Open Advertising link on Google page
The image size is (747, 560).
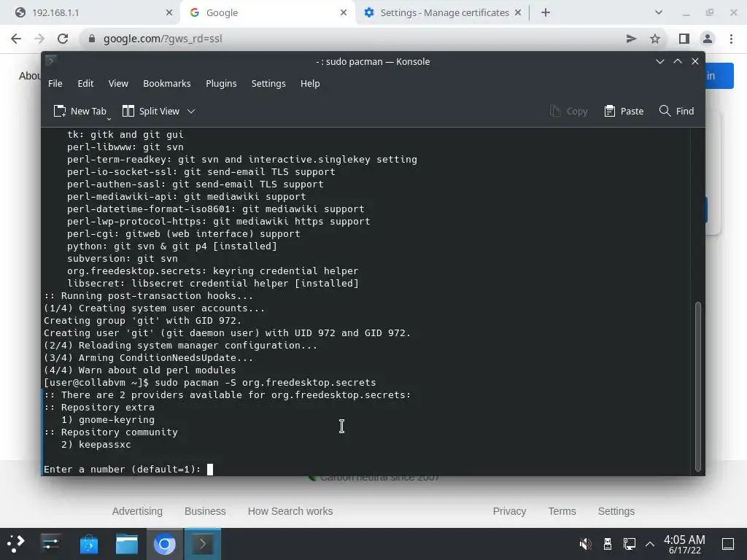(137, 511)
